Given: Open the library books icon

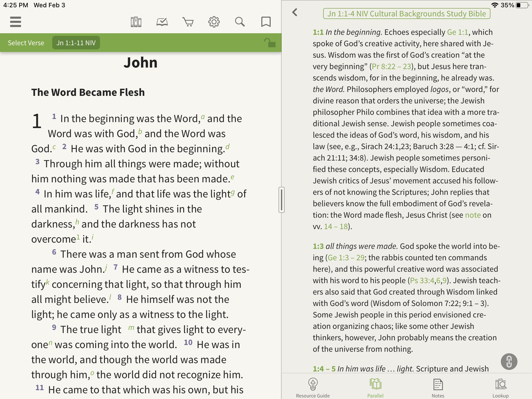Looking at the screenshot, I should [136, 22].
